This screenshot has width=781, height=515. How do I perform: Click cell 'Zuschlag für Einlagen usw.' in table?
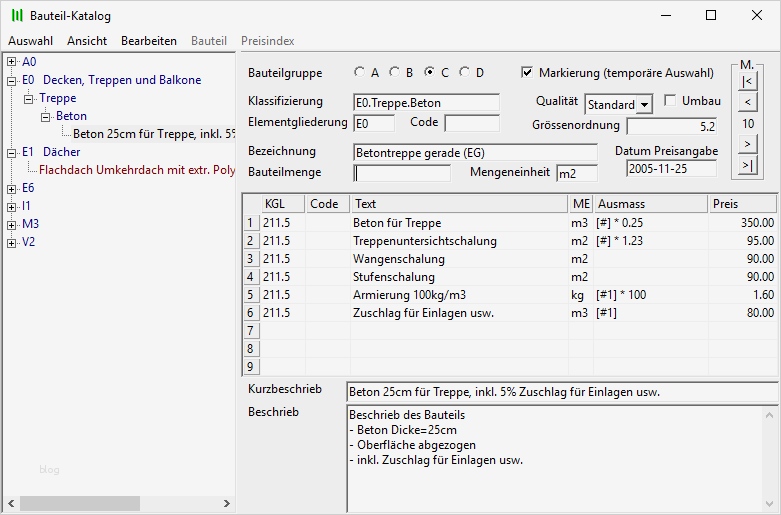459,313
